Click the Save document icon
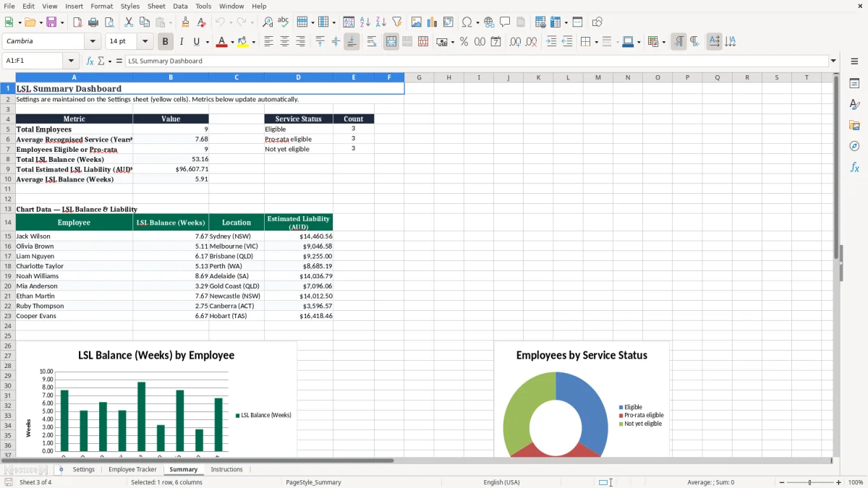Viewport: 868px width, 488px height. [51, 22]
